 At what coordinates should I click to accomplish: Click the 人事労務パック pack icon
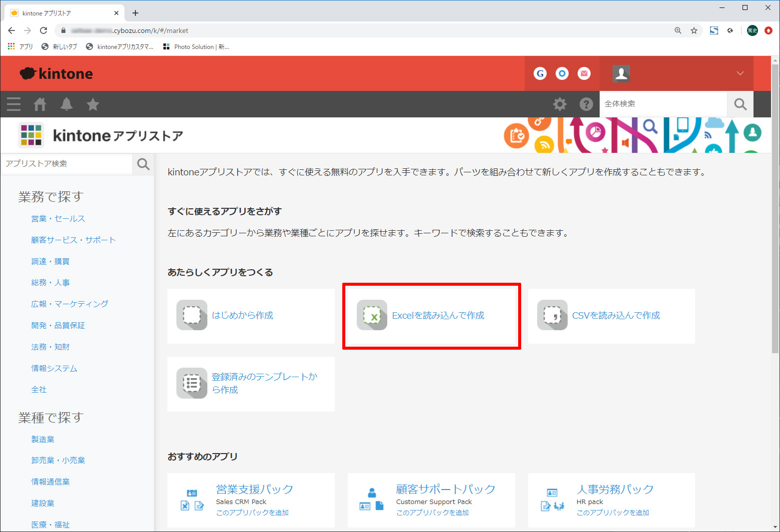pos(552,500)
